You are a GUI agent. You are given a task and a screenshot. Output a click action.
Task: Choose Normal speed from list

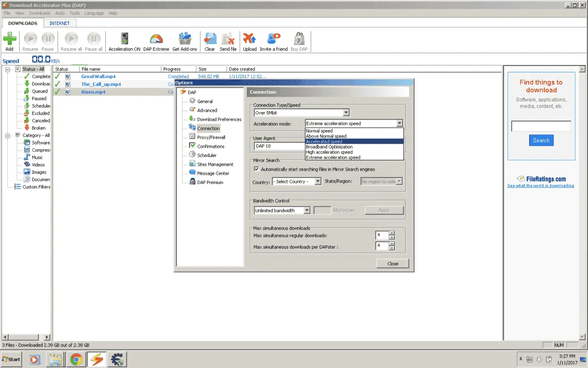(x=354, y=131)
